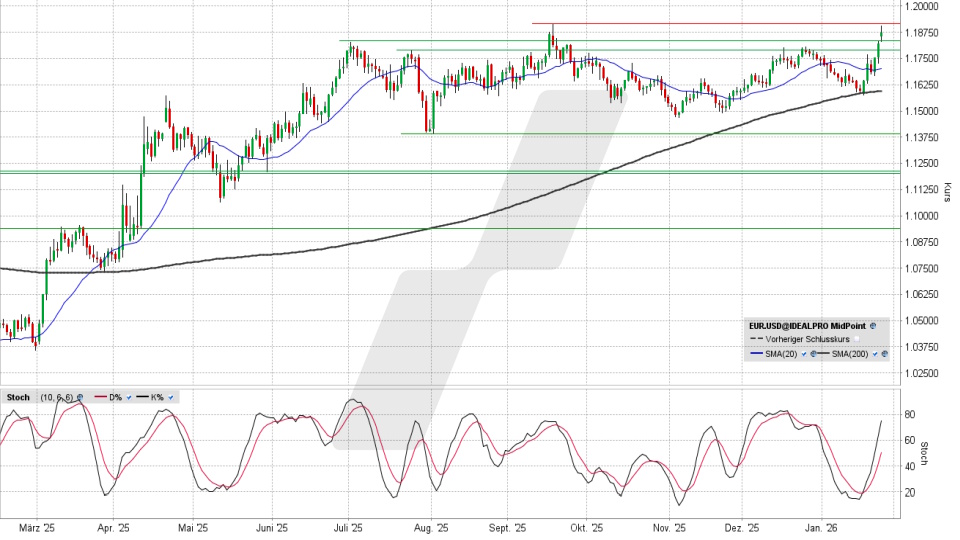Uncheck the SMA(20) checkbox
Viewport: 960px width, 540px height.
pos(803,354)
